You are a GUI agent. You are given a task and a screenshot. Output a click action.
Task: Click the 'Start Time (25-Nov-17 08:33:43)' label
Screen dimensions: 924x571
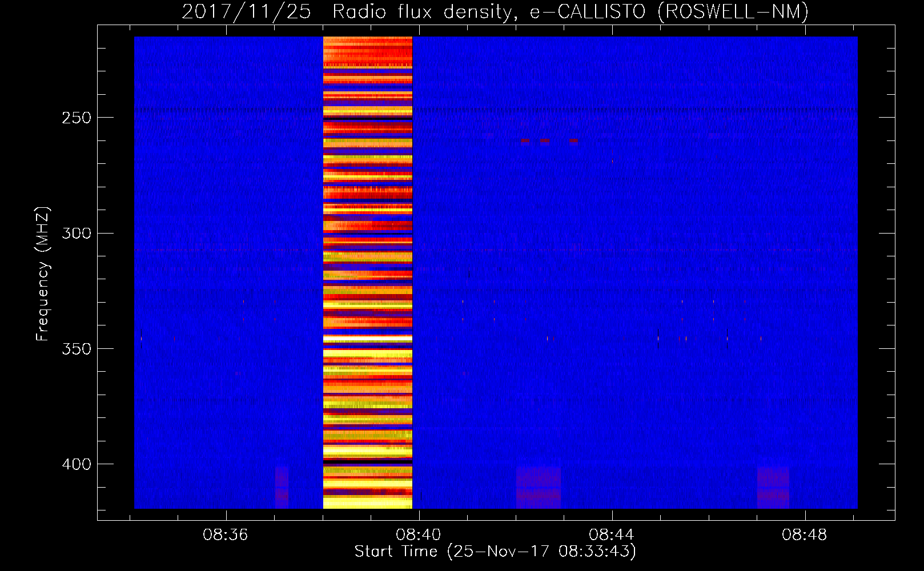[x=495, y=552]
